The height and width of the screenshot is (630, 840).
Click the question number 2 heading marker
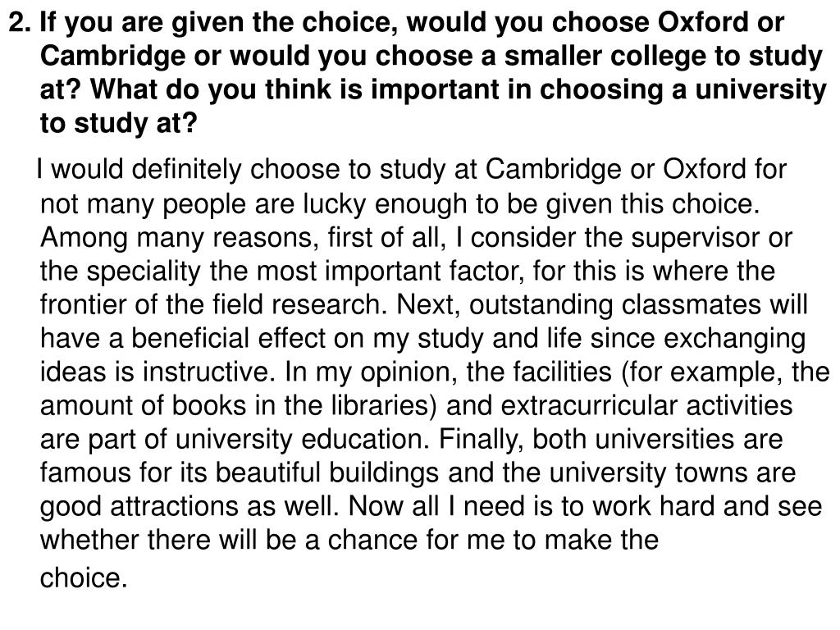coord(21,23)
